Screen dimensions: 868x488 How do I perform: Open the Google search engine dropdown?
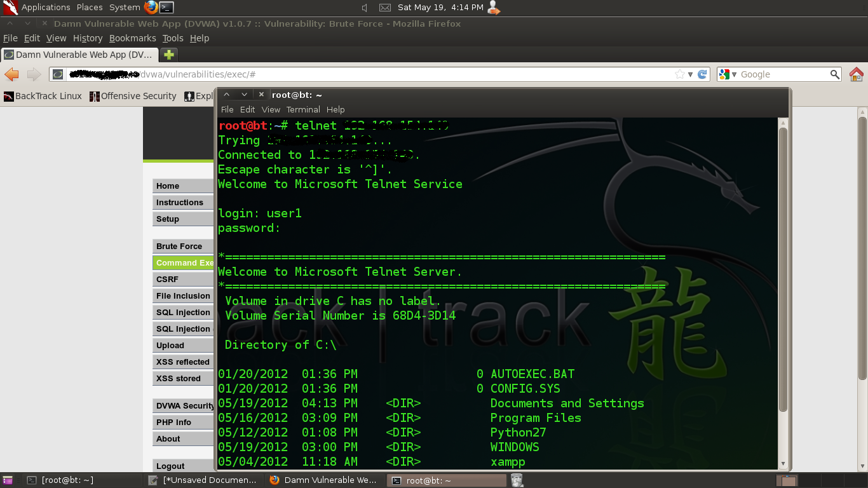point(728,74)
